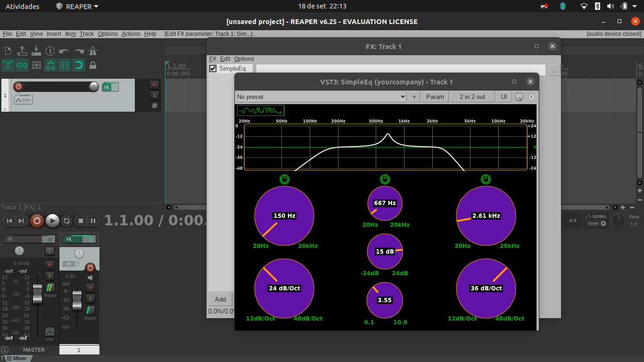Click the track 1 Route icon in mixer
Screen dimensions: 644x362
90,310
